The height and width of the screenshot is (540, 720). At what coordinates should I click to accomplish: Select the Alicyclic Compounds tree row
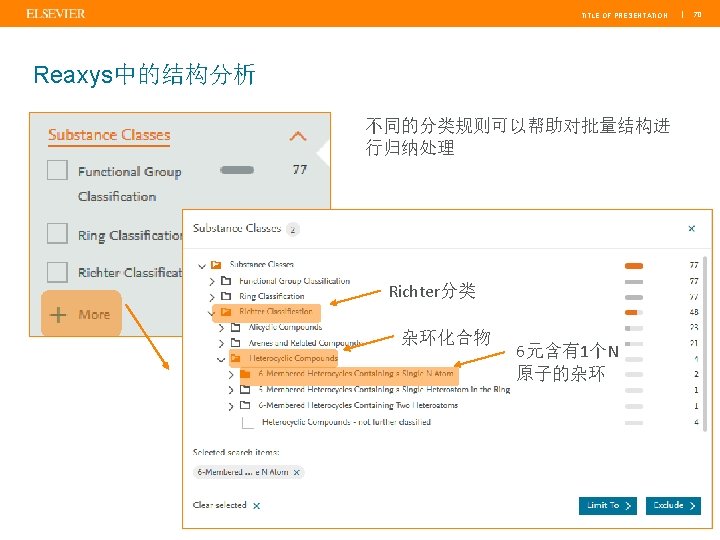tap(285, 327)
